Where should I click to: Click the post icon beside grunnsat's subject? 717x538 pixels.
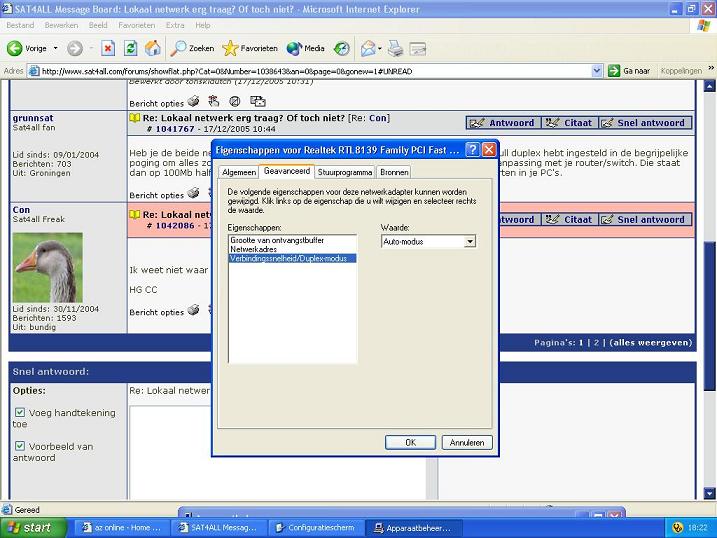[134, 118]
